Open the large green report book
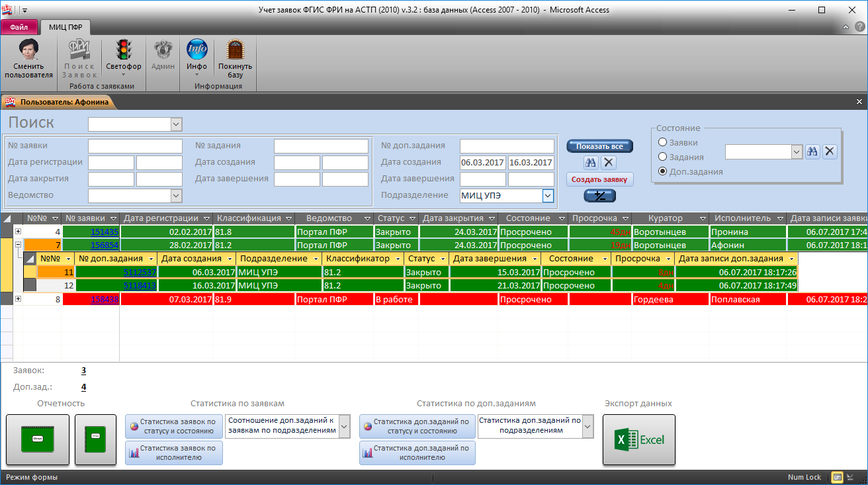Viewport: 868px width, 485px height. tap(38, 439)
